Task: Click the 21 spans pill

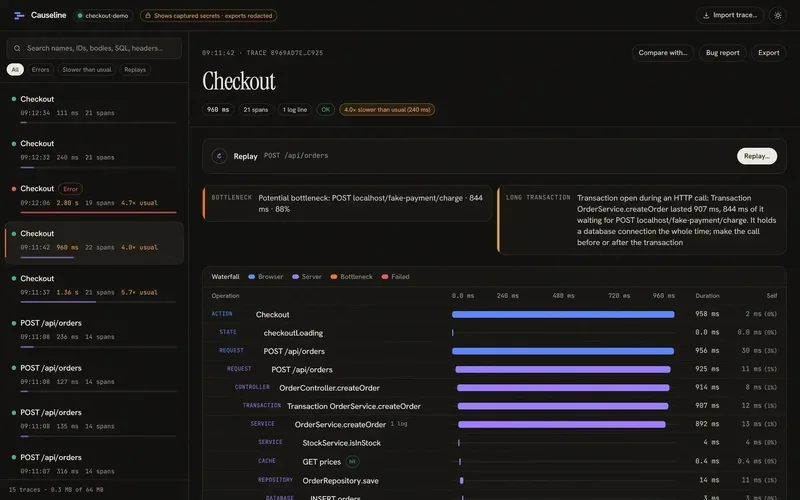Action: (256, 110)
